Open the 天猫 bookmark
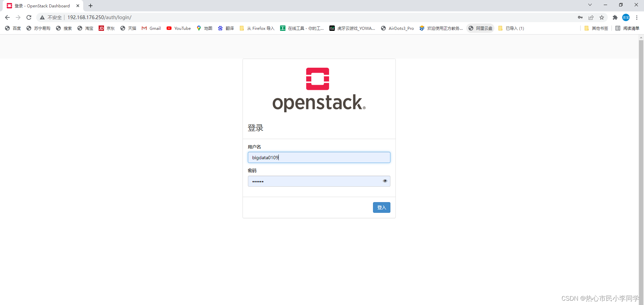This screenshot has width=644, height=305. point(128,28)
